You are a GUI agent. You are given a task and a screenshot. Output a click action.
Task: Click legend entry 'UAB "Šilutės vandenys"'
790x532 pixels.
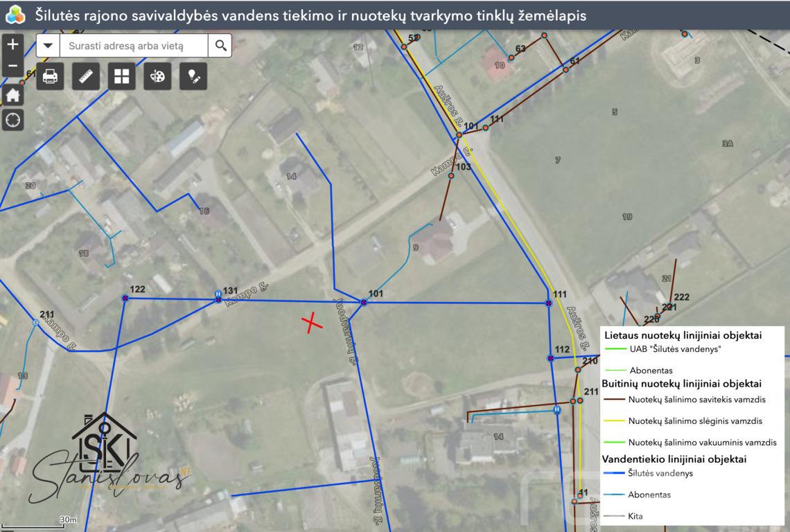[675, 348]
